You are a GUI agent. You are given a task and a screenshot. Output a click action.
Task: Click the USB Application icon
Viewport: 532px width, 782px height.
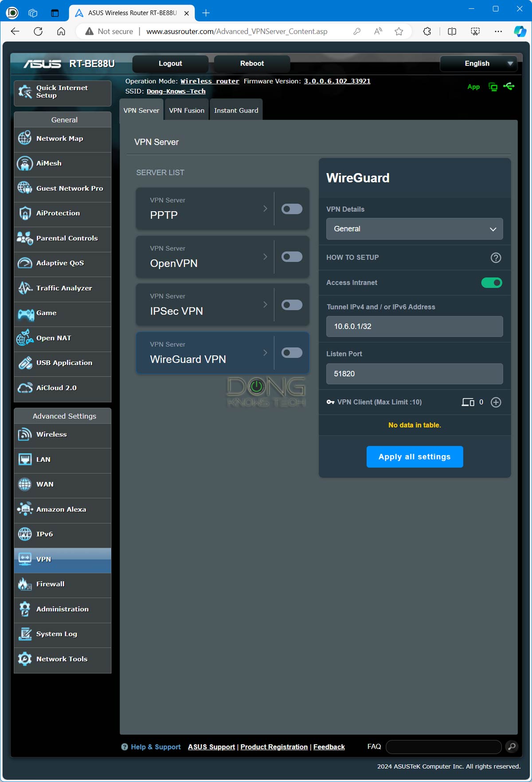[x=25, y=363]
